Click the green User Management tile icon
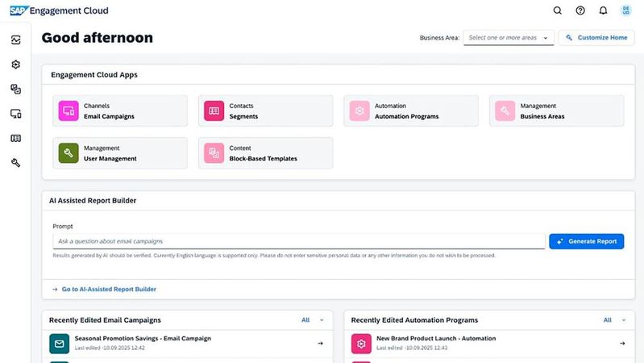The height and width of the screenshot is (363, 644). tap(69, 153)
